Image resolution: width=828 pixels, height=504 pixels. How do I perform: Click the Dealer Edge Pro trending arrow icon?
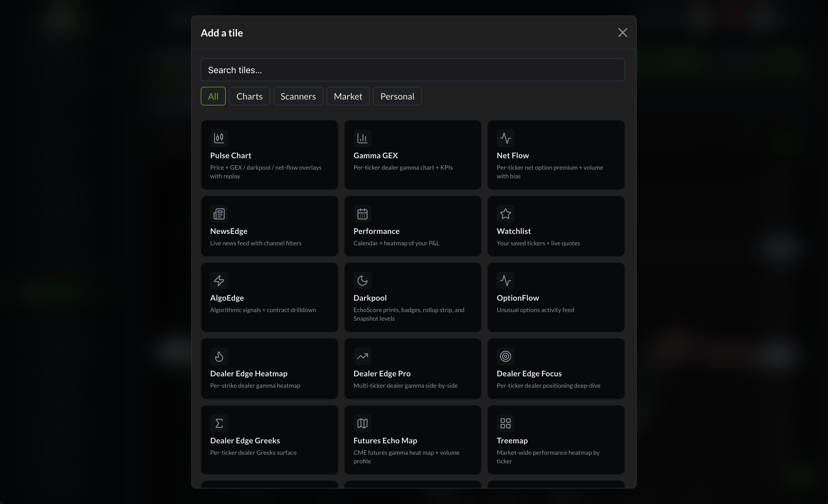coord(362,356)
